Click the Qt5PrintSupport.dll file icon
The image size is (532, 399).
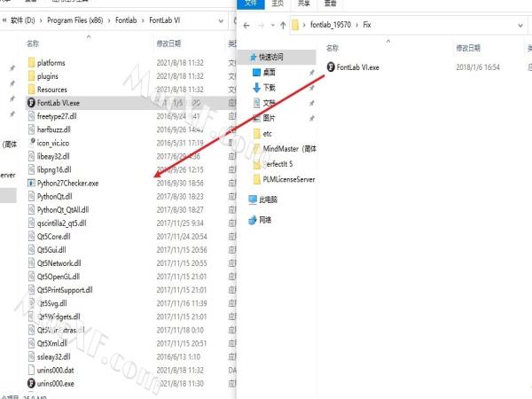tap(32, 290)
